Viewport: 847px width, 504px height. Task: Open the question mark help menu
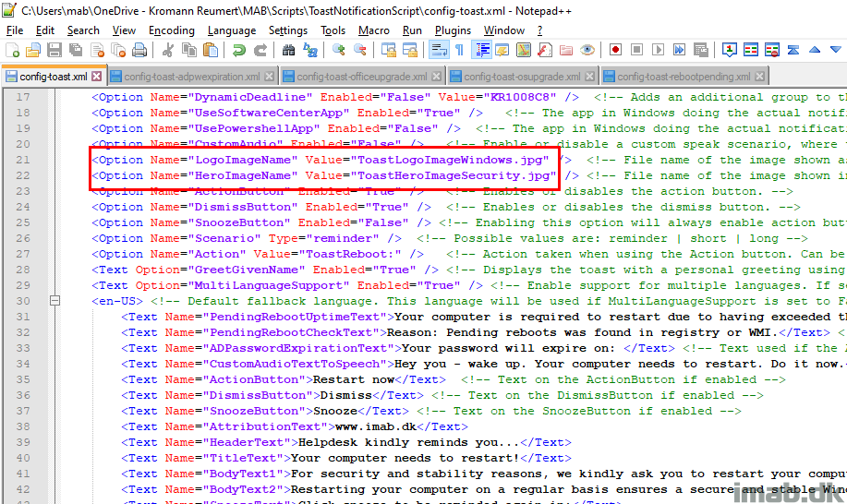pyautogui.click(x=539, y=30)
